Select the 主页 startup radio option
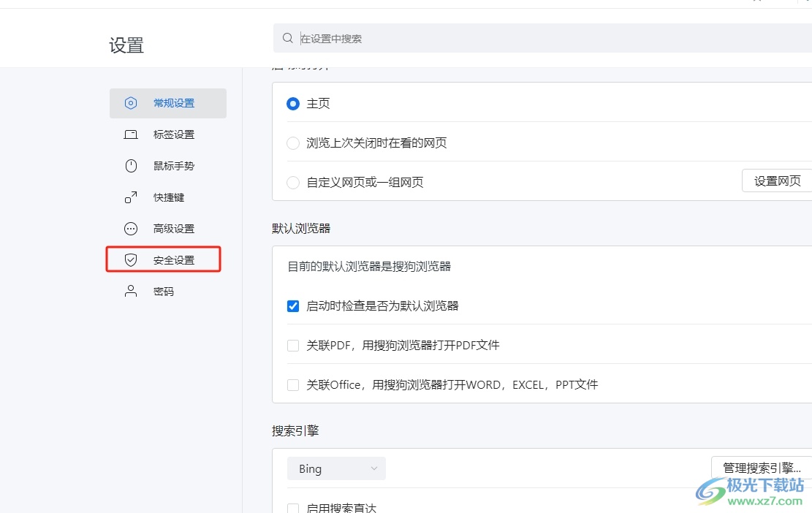Screen dimensions: 812x513 coord(293,104)
